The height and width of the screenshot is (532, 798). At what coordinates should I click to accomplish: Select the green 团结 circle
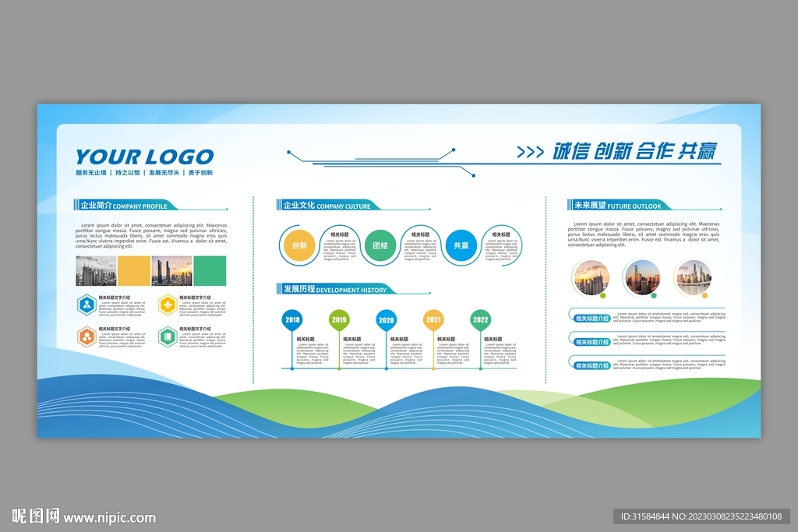click(380, 245)
